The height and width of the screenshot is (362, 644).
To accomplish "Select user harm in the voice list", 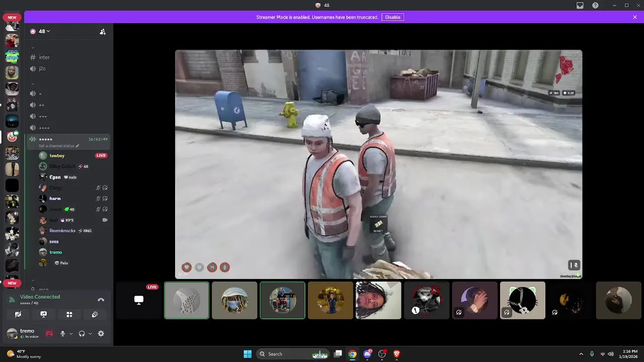I will (x=74, y=199).
